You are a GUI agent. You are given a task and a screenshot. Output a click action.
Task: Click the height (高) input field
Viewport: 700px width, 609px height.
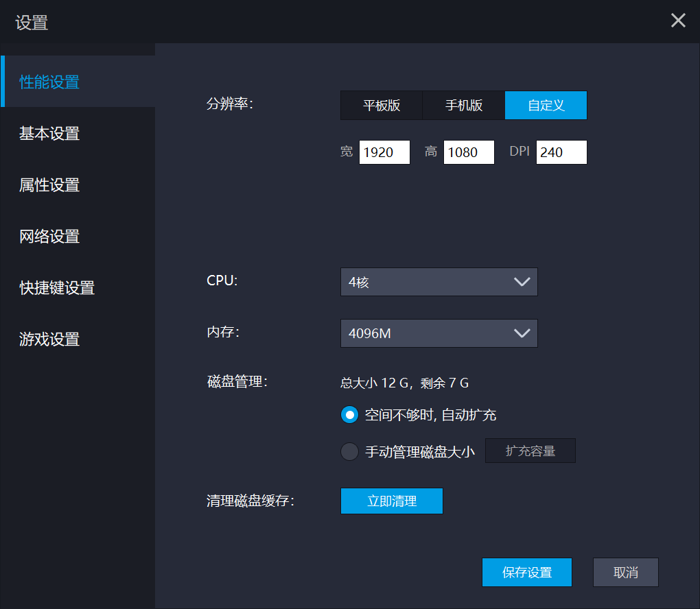coord(469,152)
